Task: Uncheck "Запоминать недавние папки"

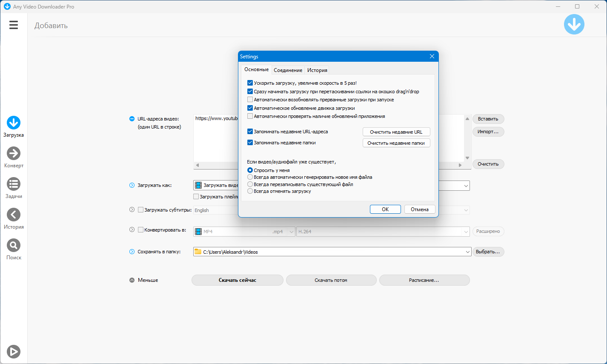Action: tap(250, 143)
